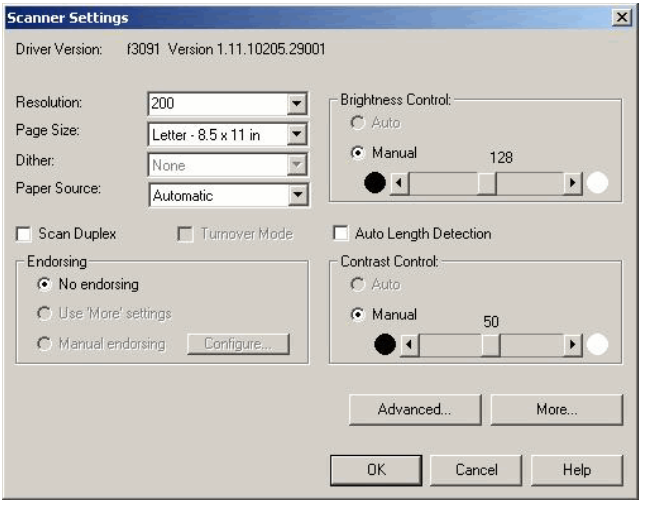Click the brightness slider right arrow
The height and width of the screenshot is (505, 645).
pos(573,183)
